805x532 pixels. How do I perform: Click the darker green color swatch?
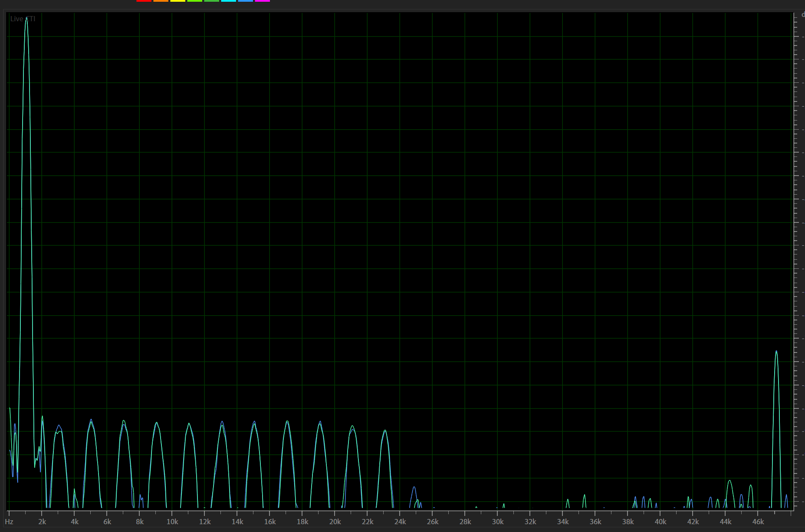[x=212, y=1]
